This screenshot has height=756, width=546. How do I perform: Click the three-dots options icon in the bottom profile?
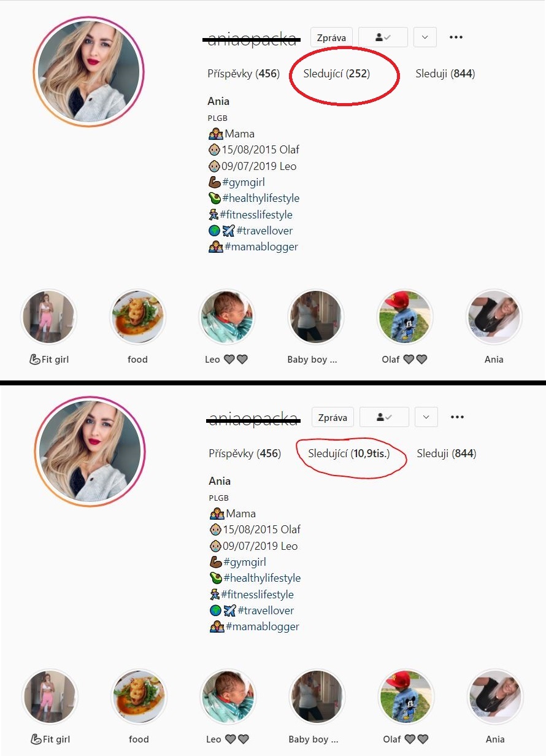[457, 417]
